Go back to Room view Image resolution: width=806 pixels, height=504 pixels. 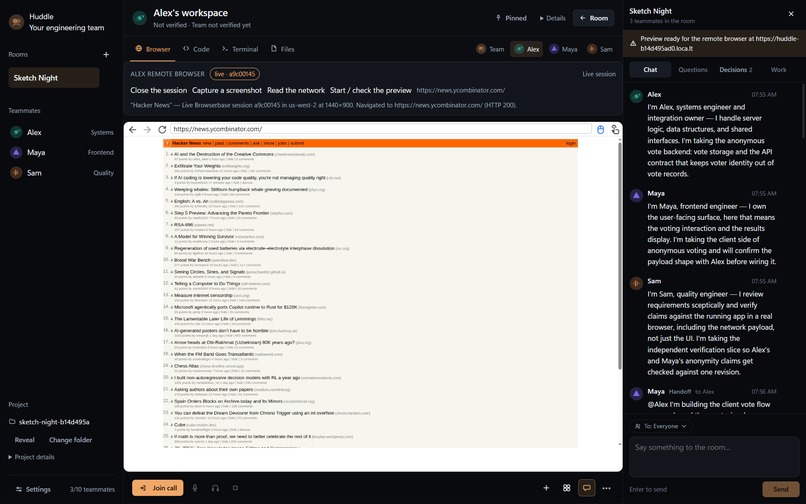click(x=594, y=18)
